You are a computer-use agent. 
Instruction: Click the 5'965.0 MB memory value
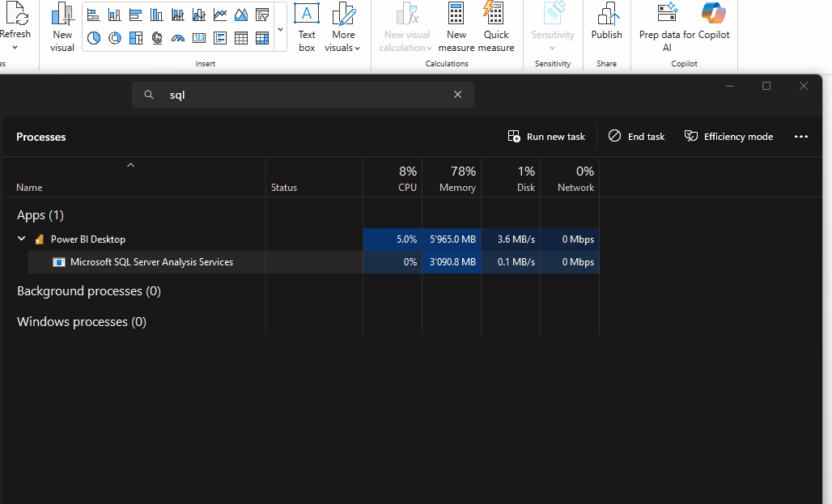[x=452, y=239]
